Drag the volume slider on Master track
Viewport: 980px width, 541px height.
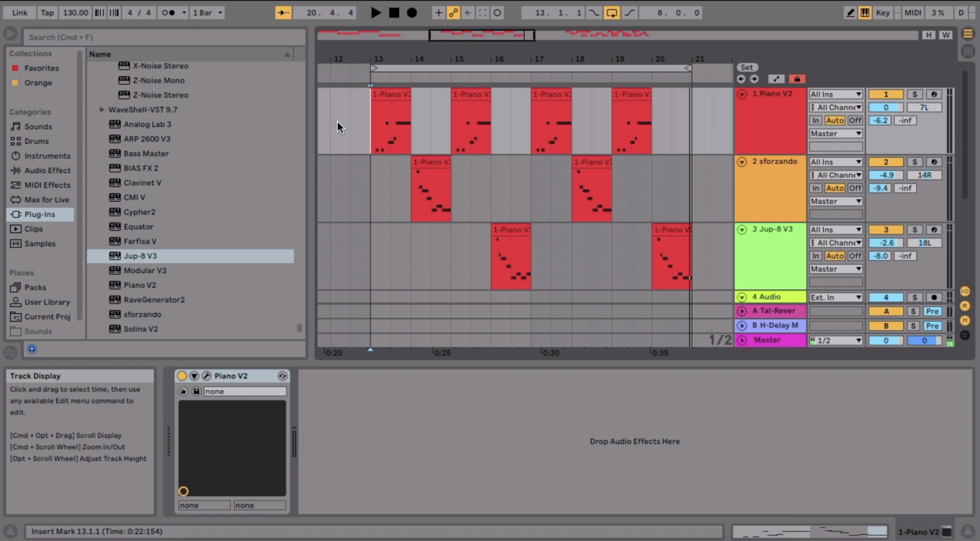[x=886, y=340]
